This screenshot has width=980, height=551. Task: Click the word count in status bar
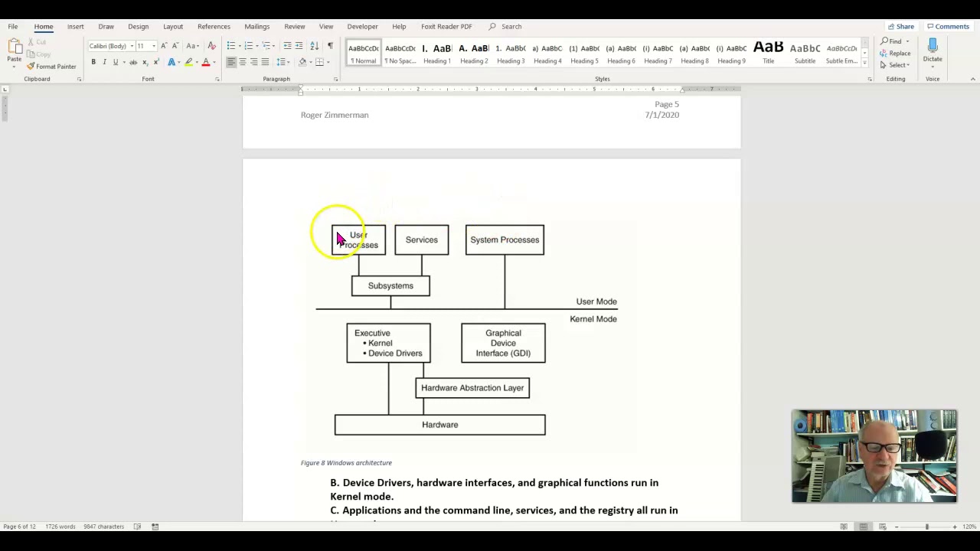(60, 527)
